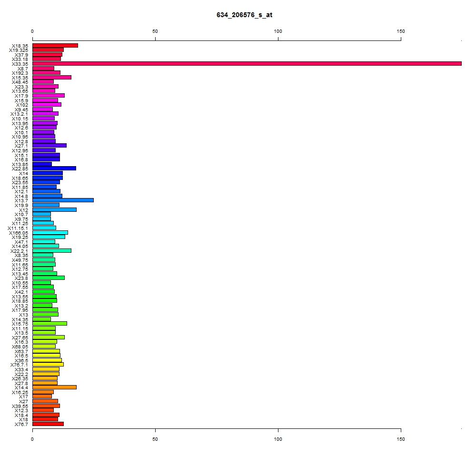476x476 pixels.
Task: Select the X13.2.1 label
Action: point(19,114)
